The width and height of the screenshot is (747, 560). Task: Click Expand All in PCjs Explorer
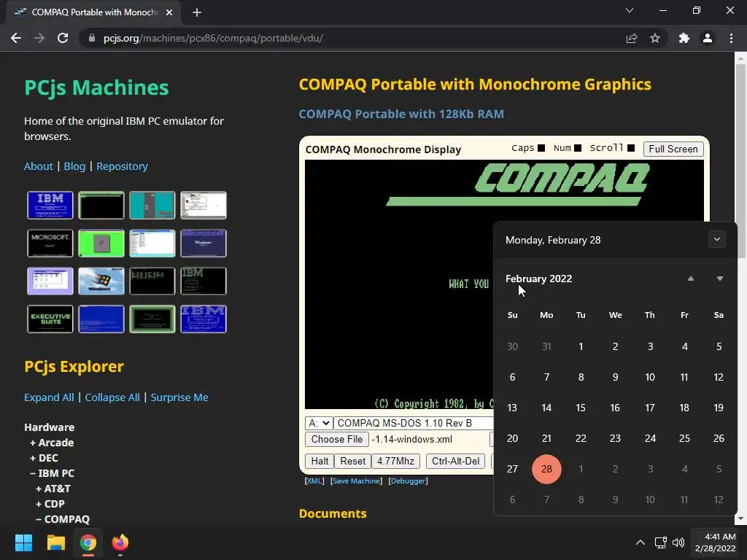tap(49, 397)
